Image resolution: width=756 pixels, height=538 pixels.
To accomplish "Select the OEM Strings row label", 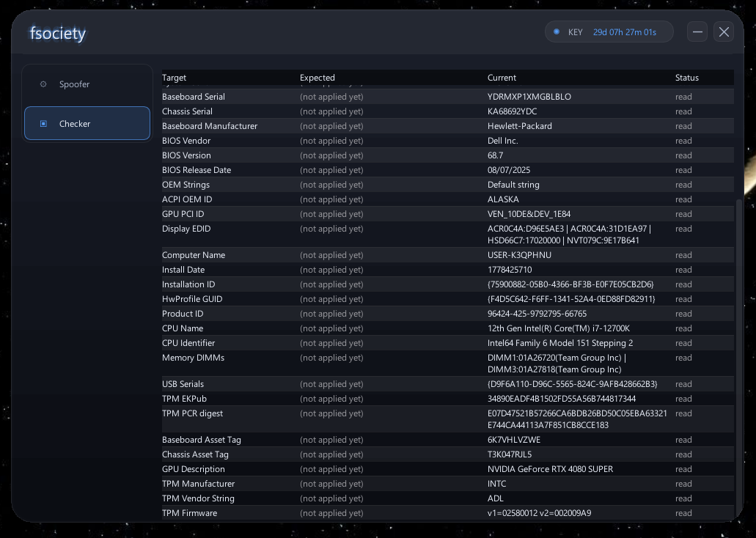I will click(186, 185).
